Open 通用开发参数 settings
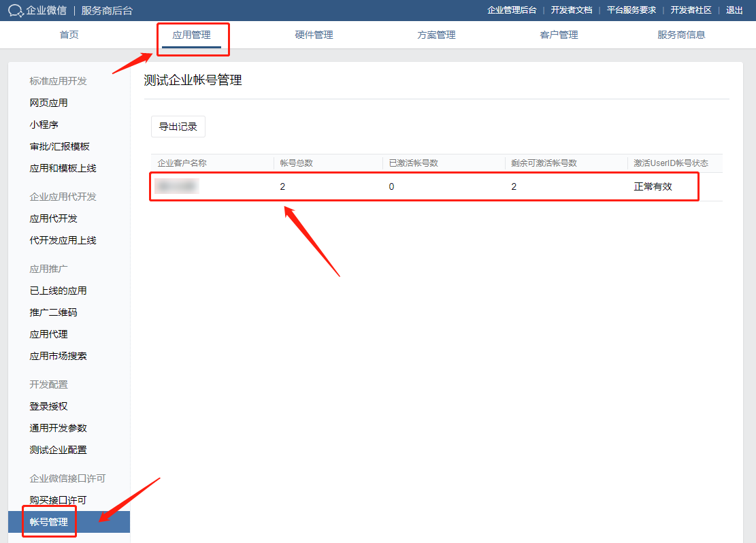The height and width of the screenshot is (543, 756). pyautogui.click(x=58, y=427)
